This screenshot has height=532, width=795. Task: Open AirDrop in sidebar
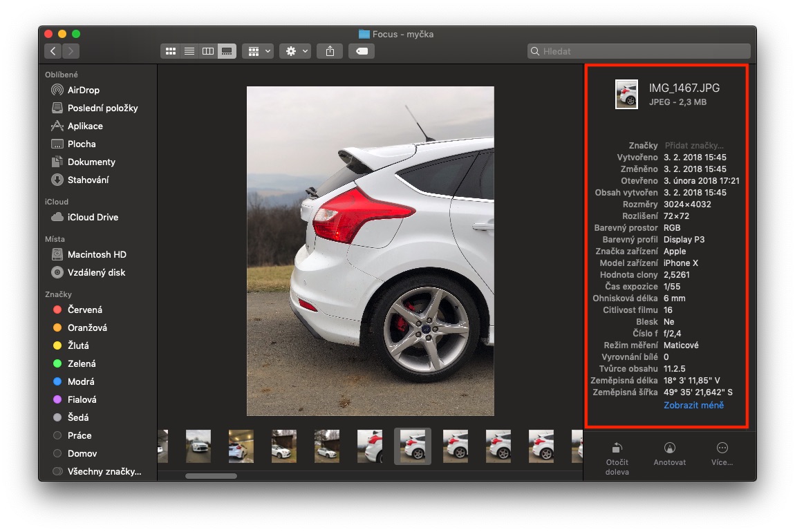tap(83, 90)
